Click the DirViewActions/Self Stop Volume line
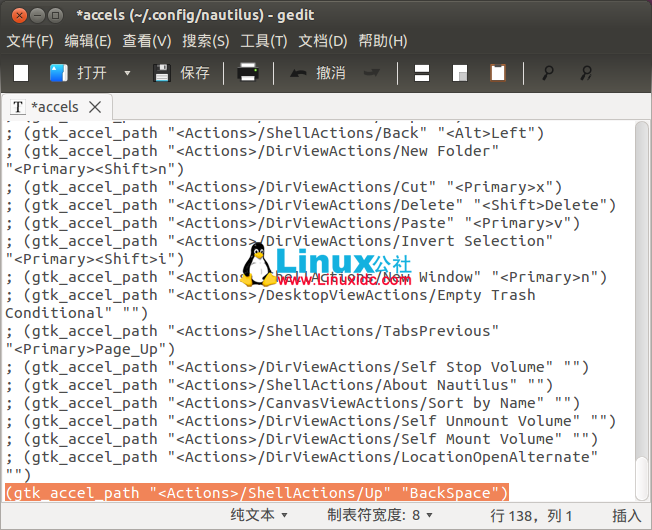652x530 pixels. (297, 367)
